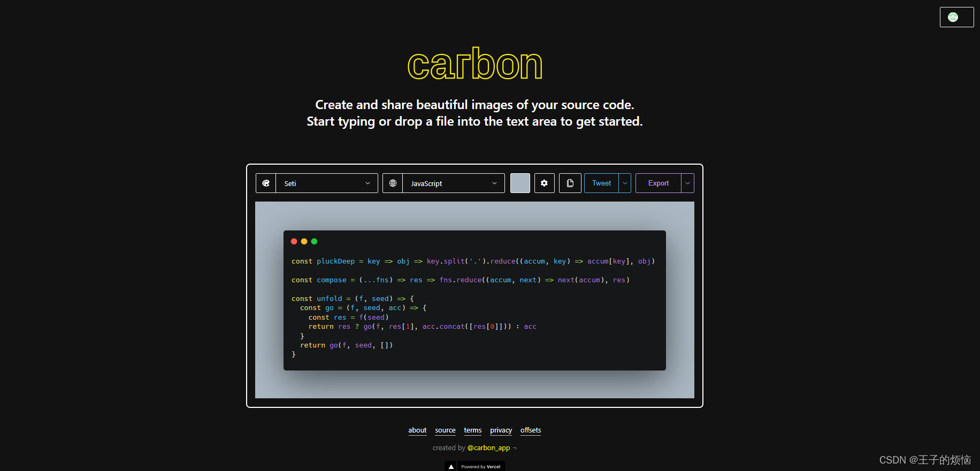Click the Tweet button

601,183
